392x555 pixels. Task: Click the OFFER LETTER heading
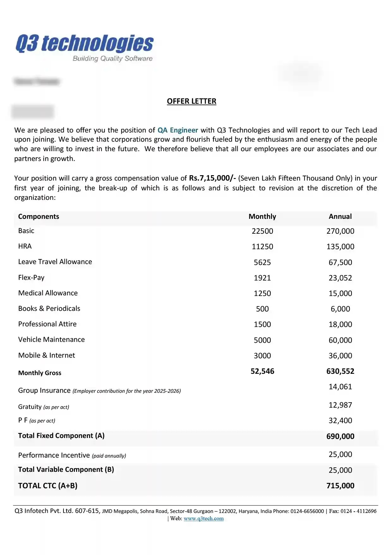click(x=191, y=101)
